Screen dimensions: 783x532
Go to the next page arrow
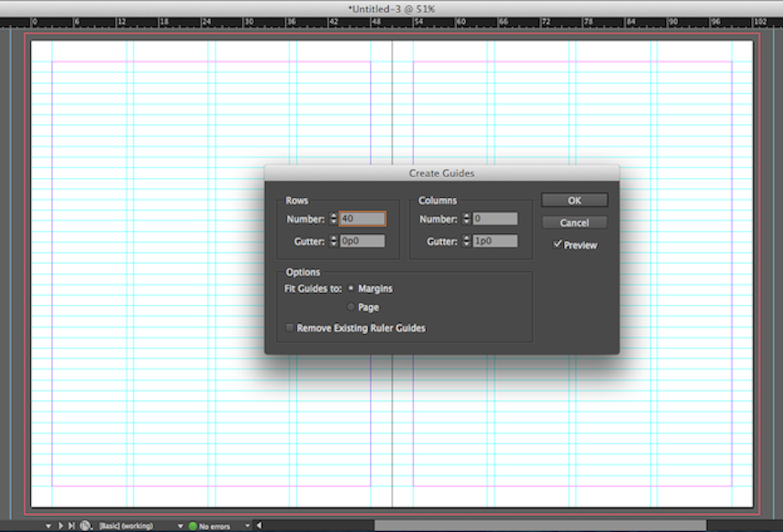coord(60,526)
